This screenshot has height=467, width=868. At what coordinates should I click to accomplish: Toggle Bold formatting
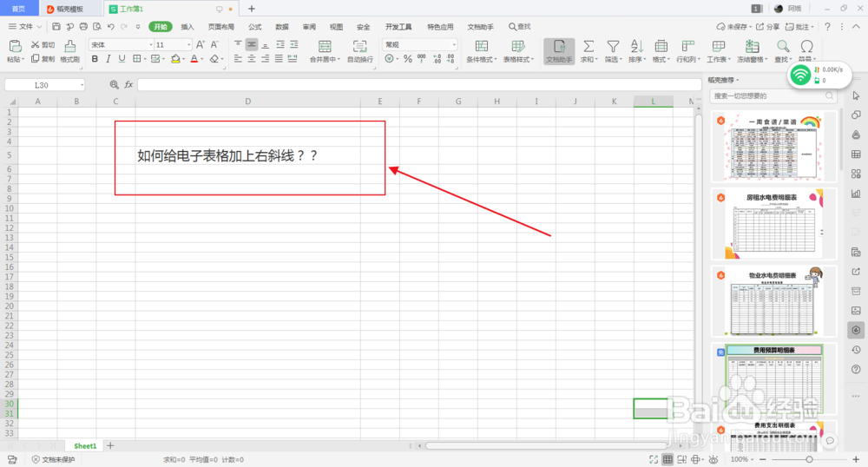[95, 59]
